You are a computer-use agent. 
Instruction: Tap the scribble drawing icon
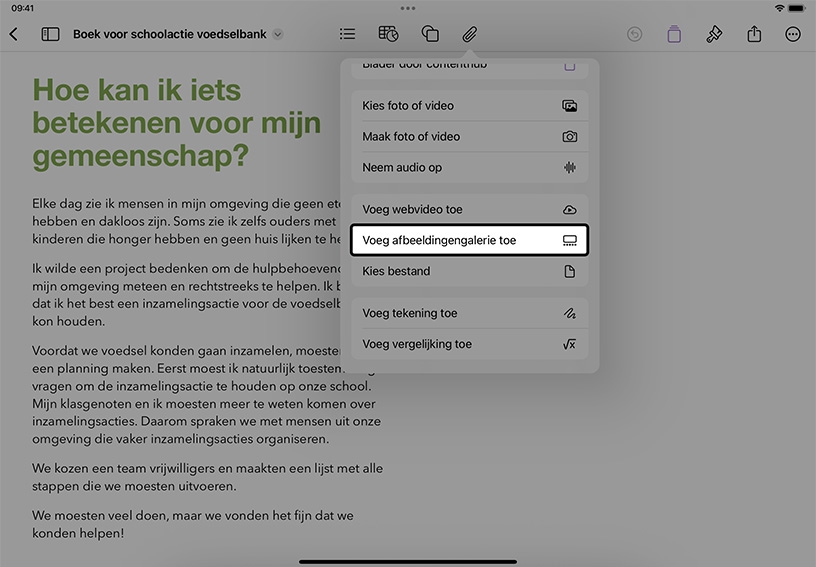[570, 313]
